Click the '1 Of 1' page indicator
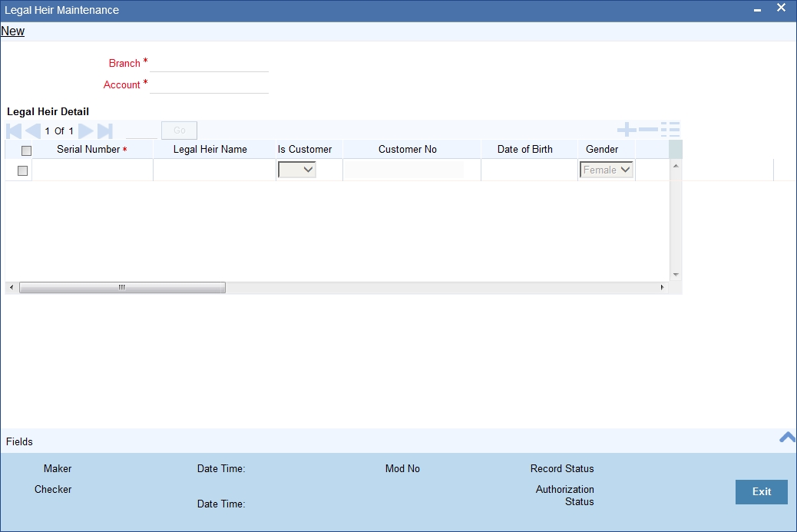This screenshot has height=532, width=797. 59,131
